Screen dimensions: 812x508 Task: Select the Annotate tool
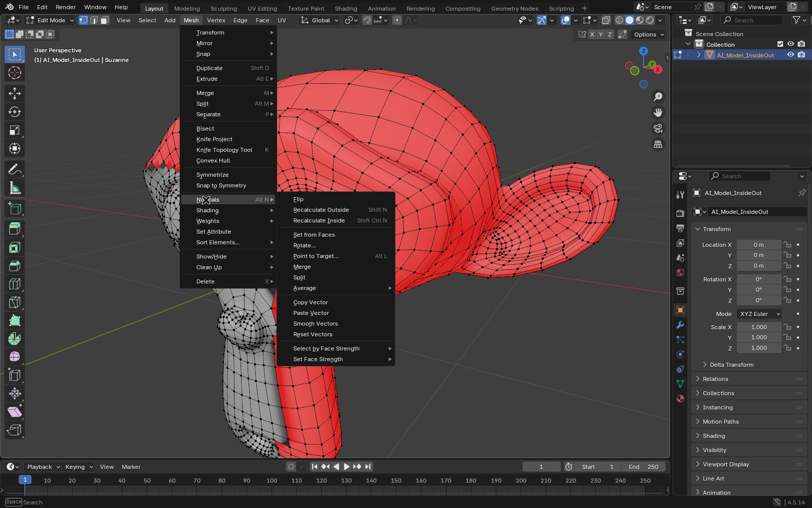[x=14, y=169]
